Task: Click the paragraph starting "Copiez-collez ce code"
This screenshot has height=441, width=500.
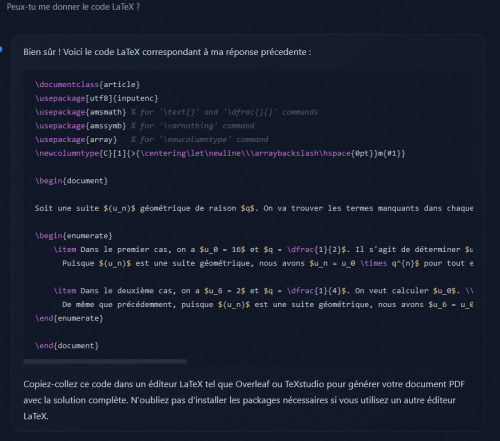Action: click(244, 400)
